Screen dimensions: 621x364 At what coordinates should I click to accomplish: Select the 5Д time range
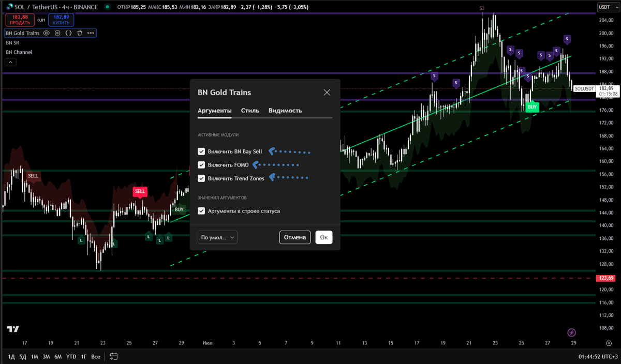point(22,356)
